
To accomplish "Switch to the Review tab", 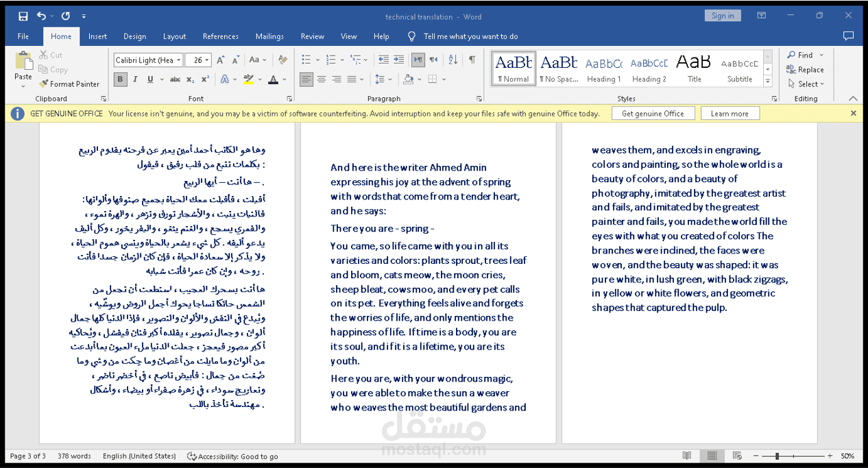I will pos(313,36).
